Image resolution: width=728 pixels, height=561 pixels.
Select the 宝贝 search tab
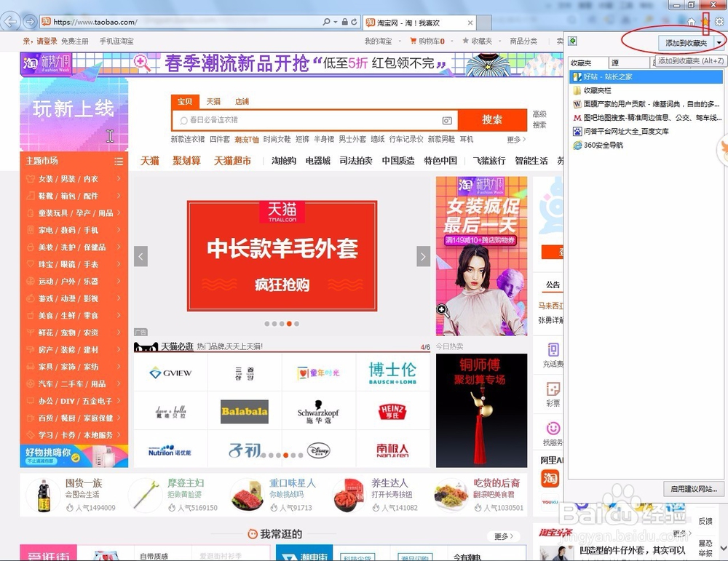click(x=185, y=102)
